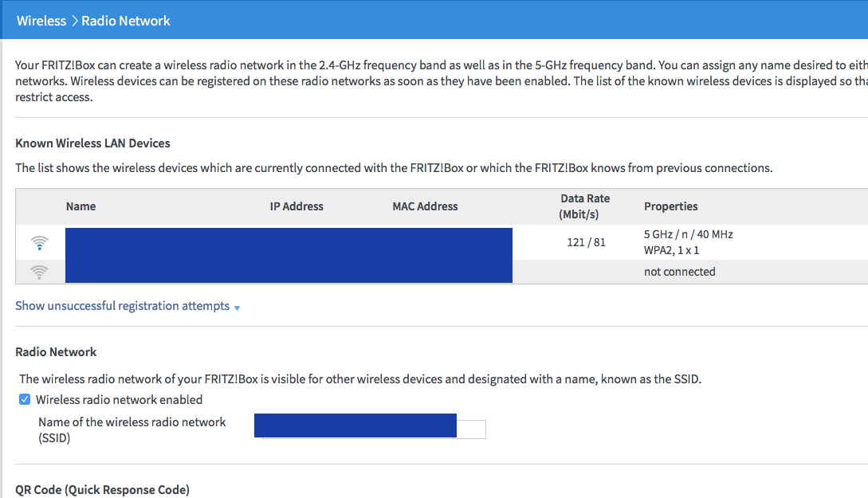Click the MAC Address column header
Viewport: 868px width, 498px height.
425,206
